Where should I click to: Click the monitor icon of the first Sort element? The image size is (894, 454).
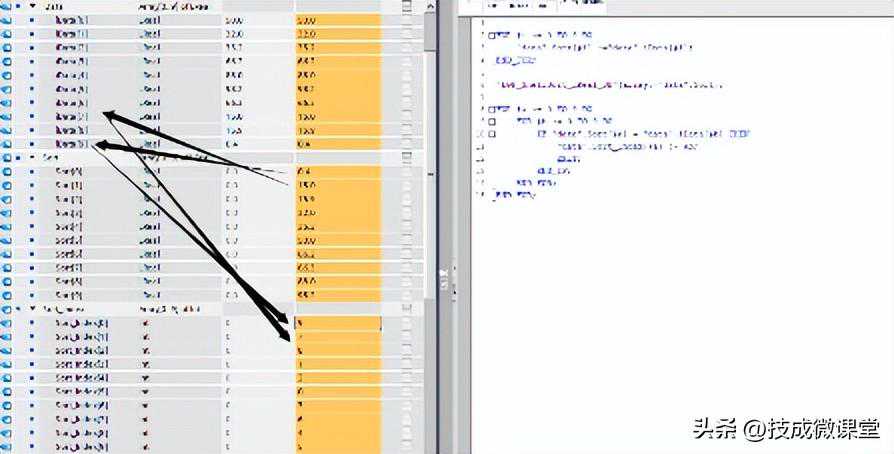[x=7, y=172]
